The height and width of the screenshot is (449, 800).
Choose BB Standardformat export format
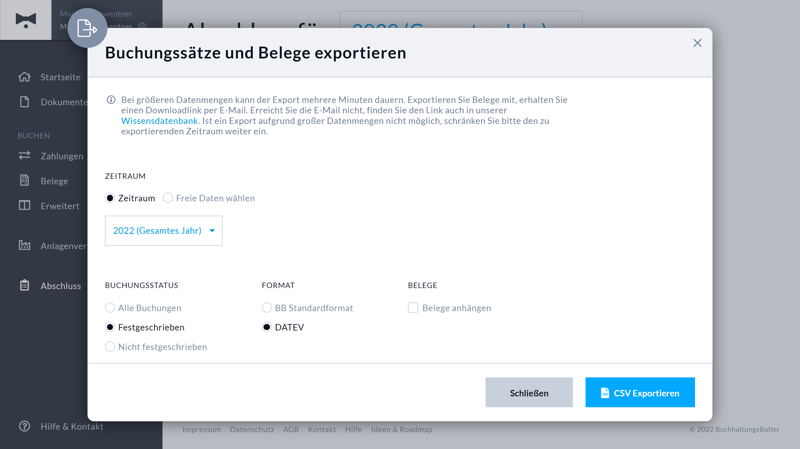tap(267, 308)
